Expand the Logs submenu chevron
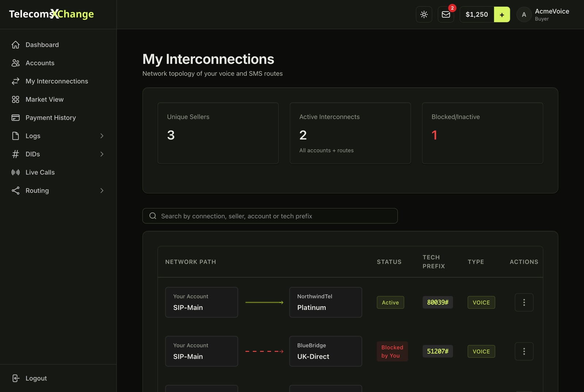 (x=102, y=136)
